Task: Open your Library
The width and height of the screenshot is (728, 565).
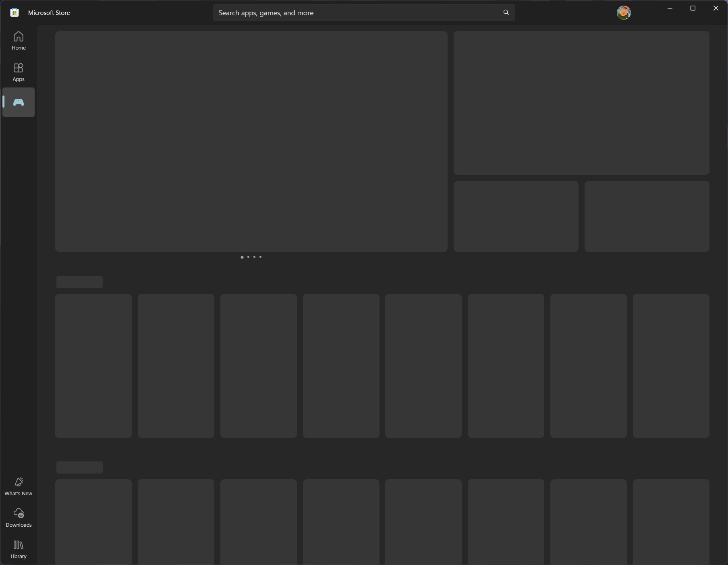Action: pos(19,549)
